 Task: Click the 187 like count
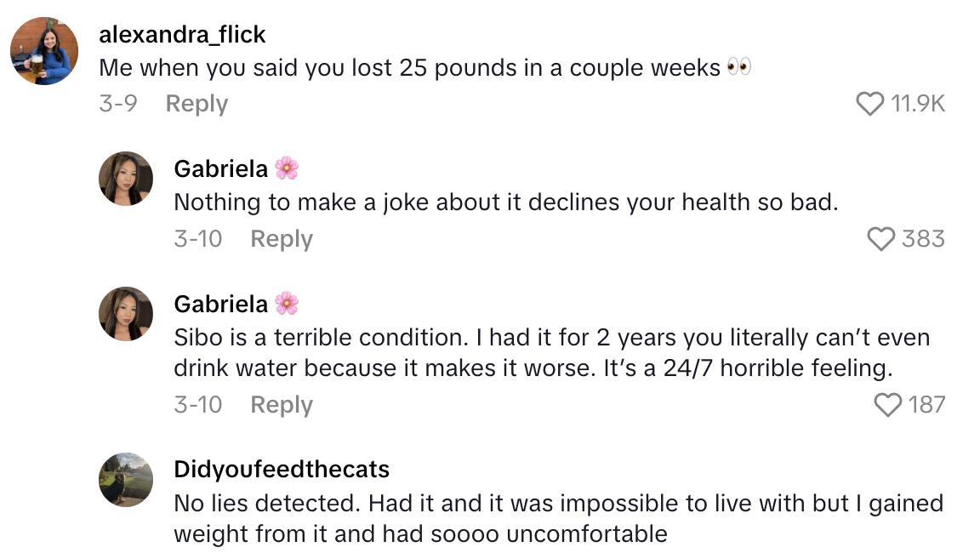926,405
